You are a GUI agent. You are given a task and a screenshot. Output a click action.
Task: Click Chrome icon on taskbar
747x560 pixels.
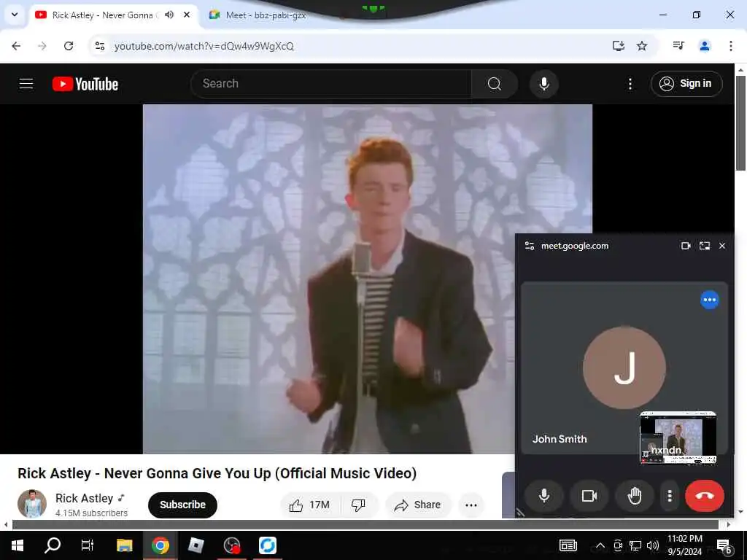(x=160, y=545)
